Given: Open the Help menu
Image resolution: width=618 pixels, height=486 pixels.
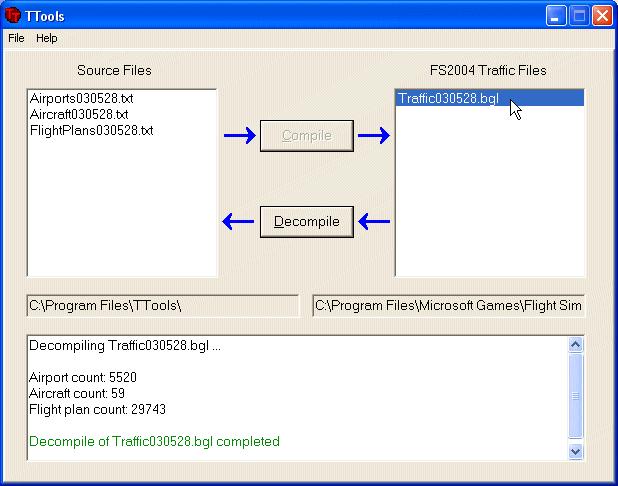Looking at the screenshot, I should click(x=47, y=38).
